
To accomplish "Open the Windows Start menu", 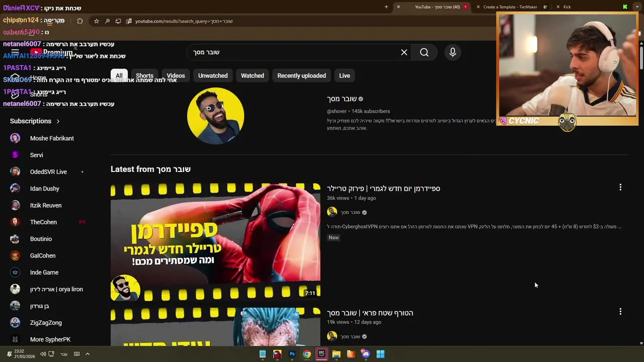I will [x=380, y=354].
